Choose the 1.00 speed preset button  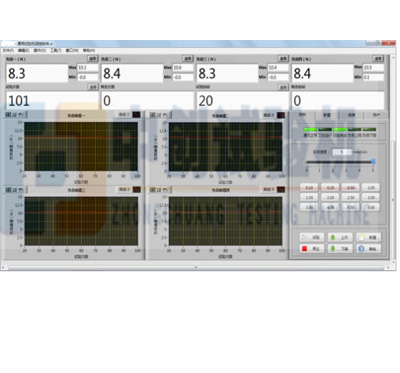[371, 188]
